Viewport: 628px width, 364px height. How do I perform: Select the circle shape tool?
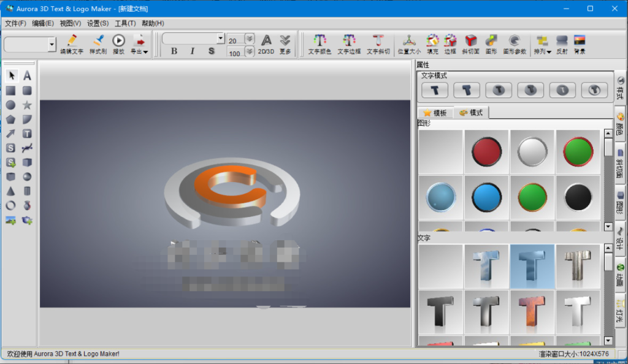pyautogui.click(x=11, y=105)
